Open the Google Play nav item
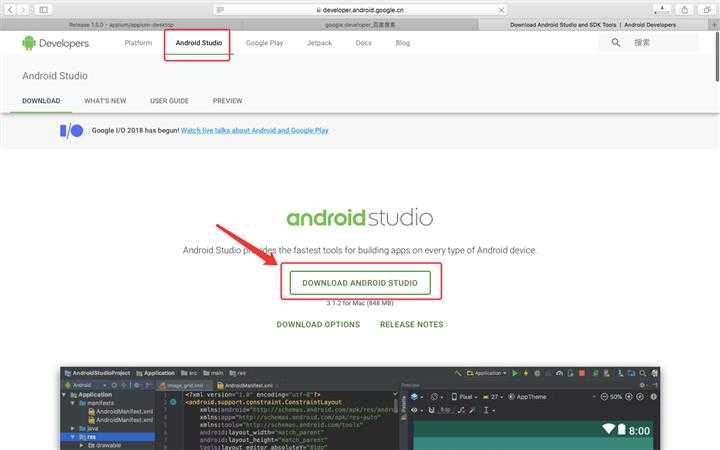 [x=264, y=43]
